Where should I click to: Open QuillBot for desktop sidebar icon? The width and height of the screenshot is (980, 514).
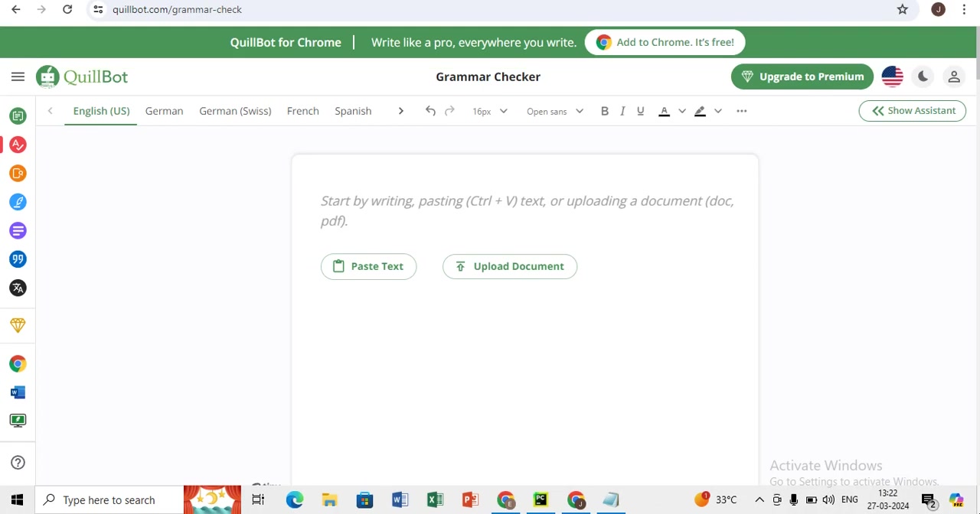point(18,421)
